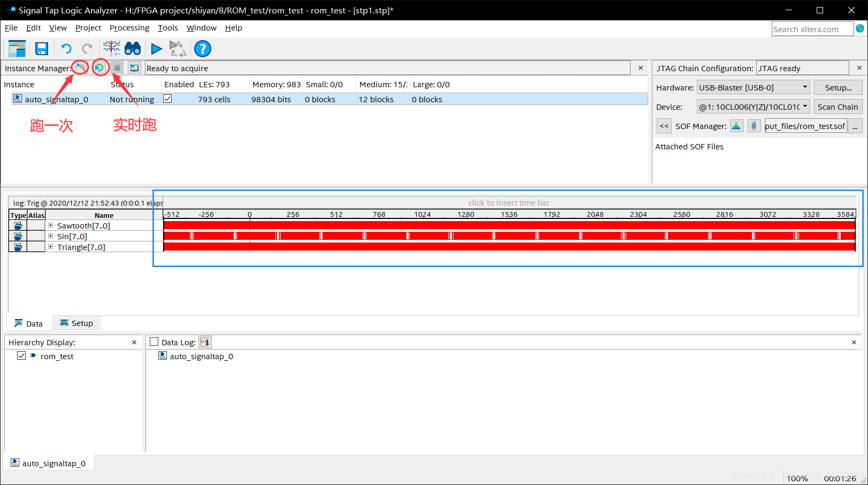Click the '98304 bits' memory cell
The image size is (868, 485).
coord(271,99)
